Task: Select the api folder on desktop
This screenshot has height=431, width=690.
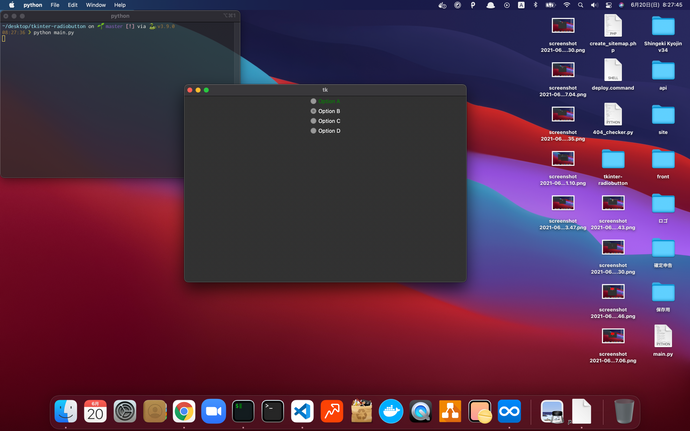Action: click(x=663, y=70)
